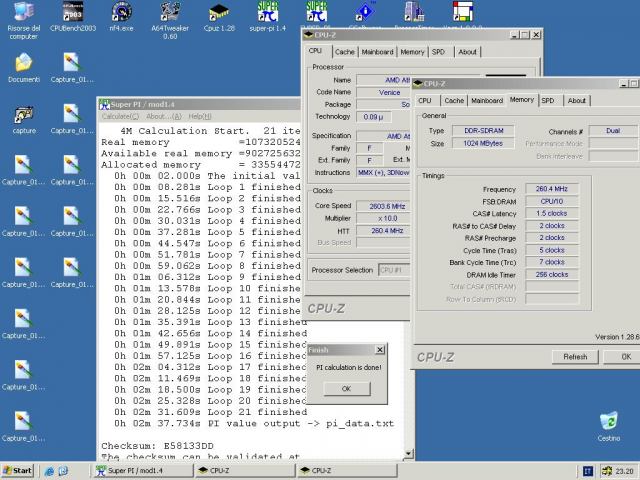Open the Documenti folder icon
640x480 pixels.
click(24, 68)
